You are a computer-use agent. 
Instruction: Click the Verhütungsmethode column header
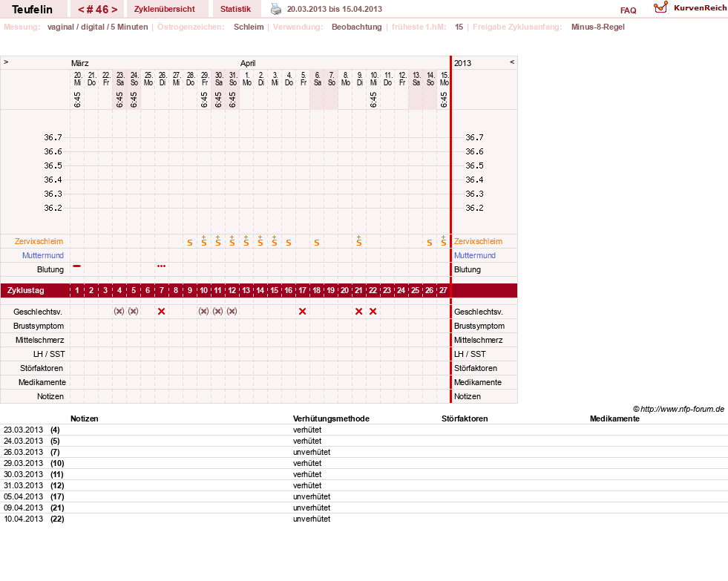click(x=331, y=418)
